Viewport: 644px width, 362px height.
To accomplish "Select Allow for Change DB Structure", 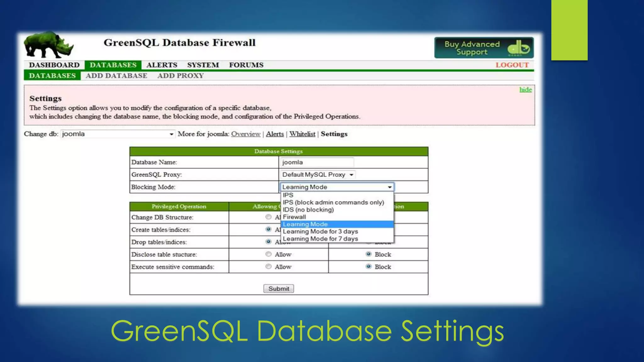I will [x=268, y=217].
